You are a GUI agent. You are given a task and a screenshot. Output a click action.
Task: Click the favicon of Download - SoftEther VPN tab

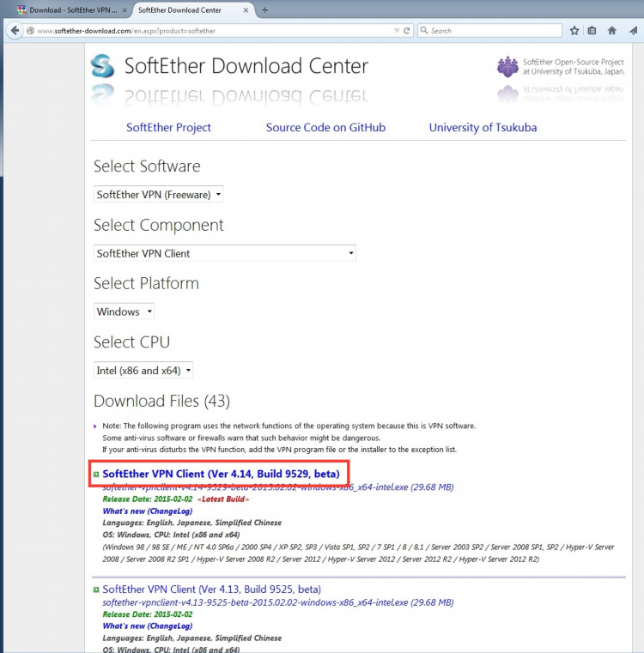(21, 10)
